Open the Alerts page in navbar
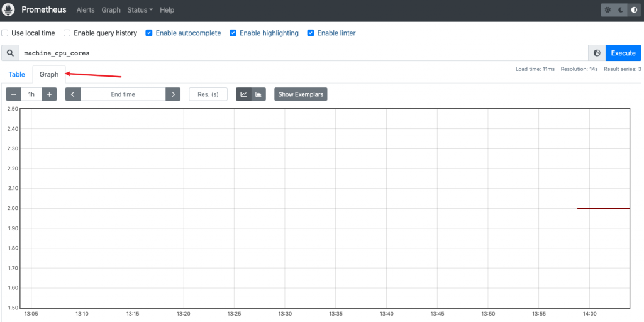Image resolution: width=644 pixels, height=322 pixels. pyautogui.click(x=86, y=10)
